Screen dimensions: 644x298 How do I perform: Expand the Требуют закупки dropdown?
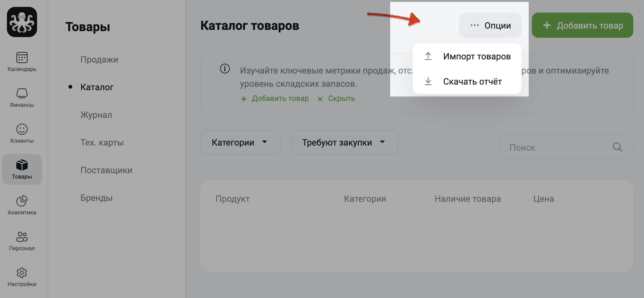point(345,142)
